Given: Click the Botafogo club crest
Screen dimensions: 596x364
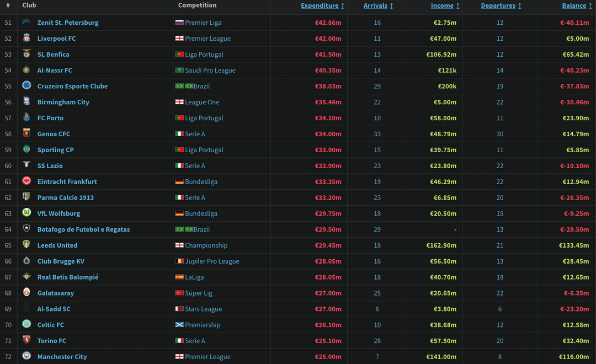Looking at the screenshot, I should (26, 228).
